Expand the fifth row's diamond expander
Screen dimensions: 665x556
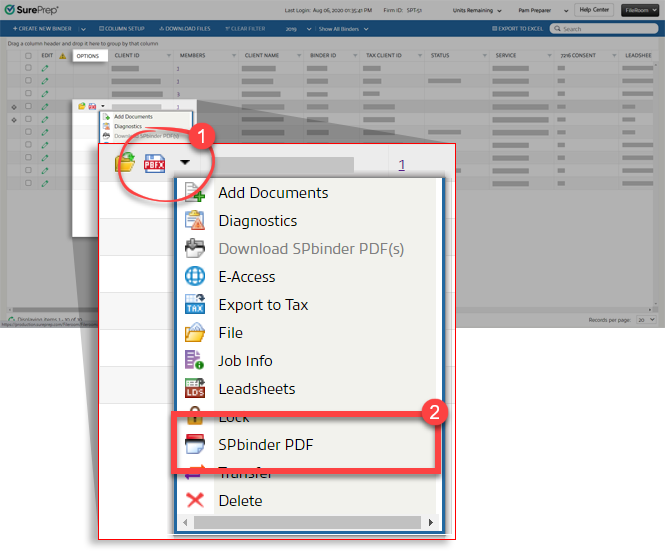point(14,120)
